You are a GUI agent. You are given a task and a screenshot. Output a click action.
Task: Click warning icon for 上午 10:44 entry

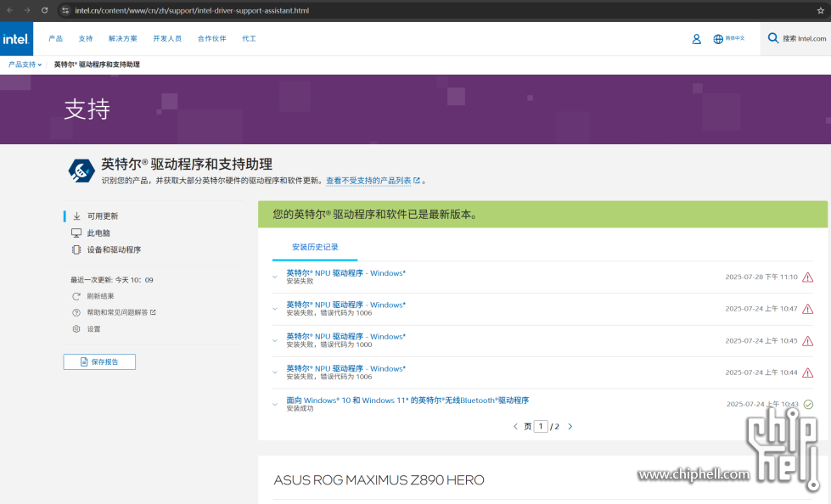pyautogui.click(x=808, y=372)
